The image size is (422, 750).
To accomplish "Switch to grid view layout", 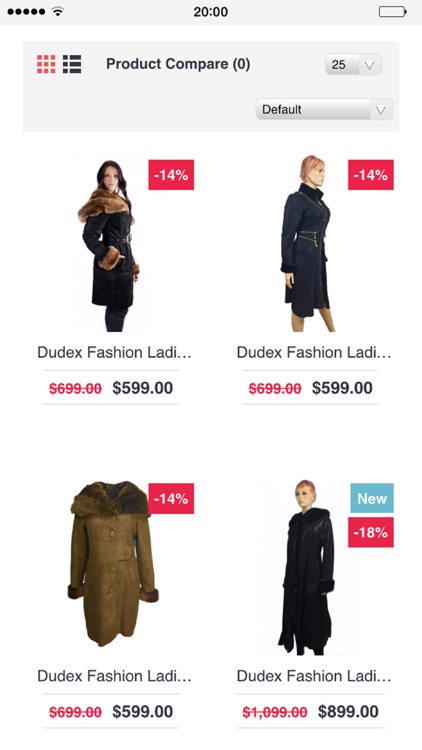I will [46, 64].
